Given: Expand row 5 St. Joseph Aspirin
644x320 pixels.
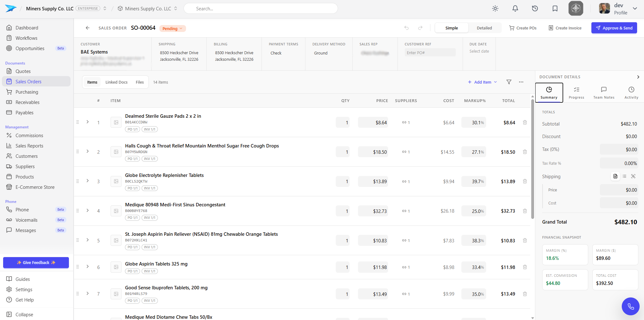Looking at the screenshot, I should click(x=88, y=240).
